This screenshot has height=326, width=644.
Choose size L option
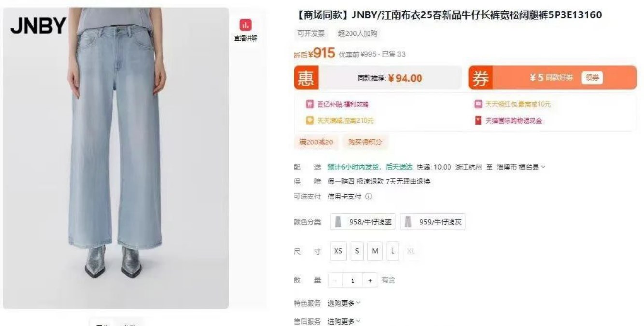tap(393, 251)
